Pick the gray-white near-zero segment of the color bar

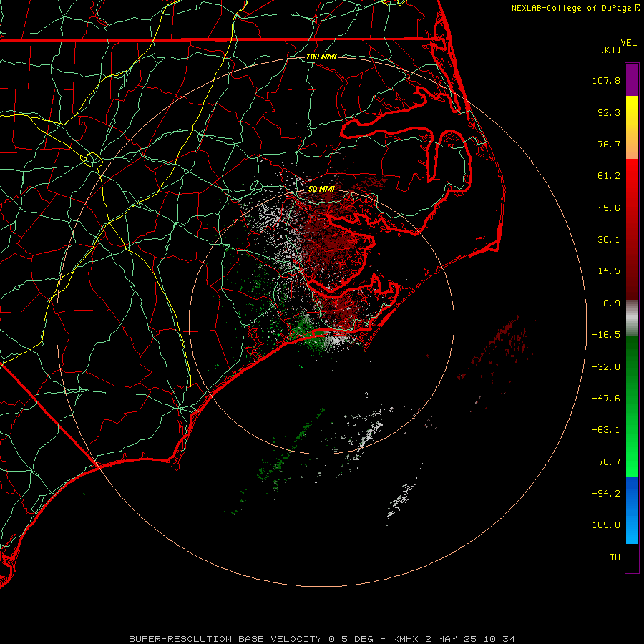coord(632,318)
